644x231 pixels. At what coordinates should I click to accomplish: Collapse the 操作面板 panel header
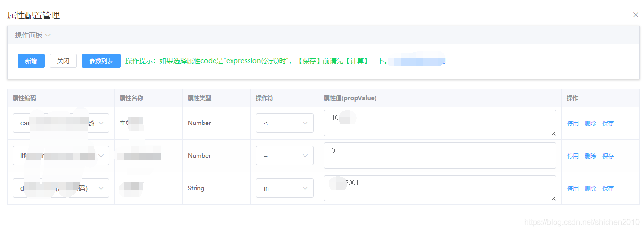(323, 35)
